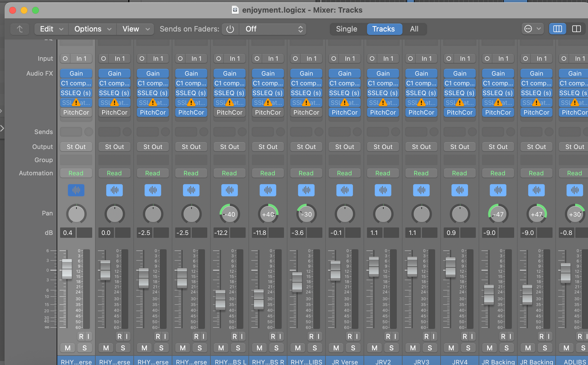Open the PitchCor plug-in on RHY...BS R strip

[x=268, y=112]
